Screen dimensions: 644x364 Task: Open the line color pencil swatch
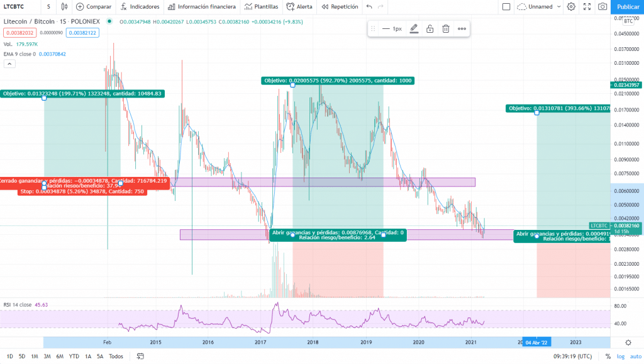point(414,29)
